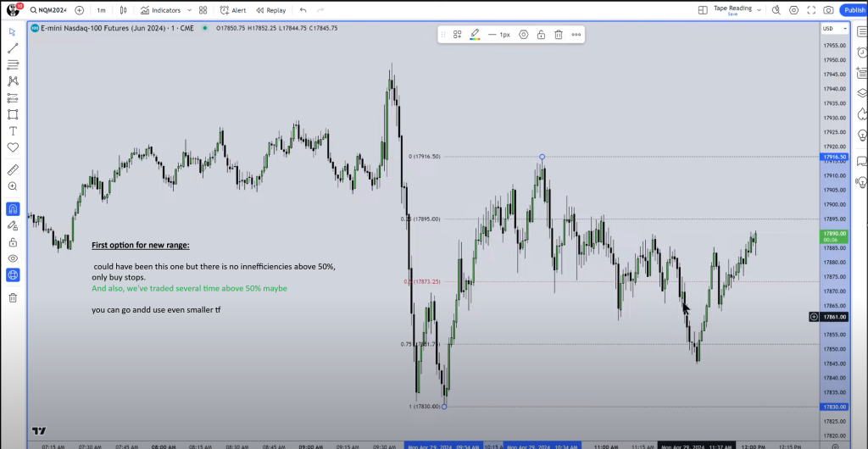Select the zoom in tool
This screenshot has width=868, height=449.
pos(13,186)
